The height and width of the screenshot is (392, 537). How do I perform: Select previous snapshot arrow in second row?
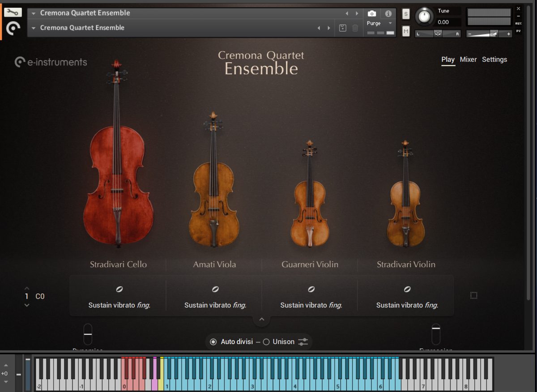coord(319,28)
